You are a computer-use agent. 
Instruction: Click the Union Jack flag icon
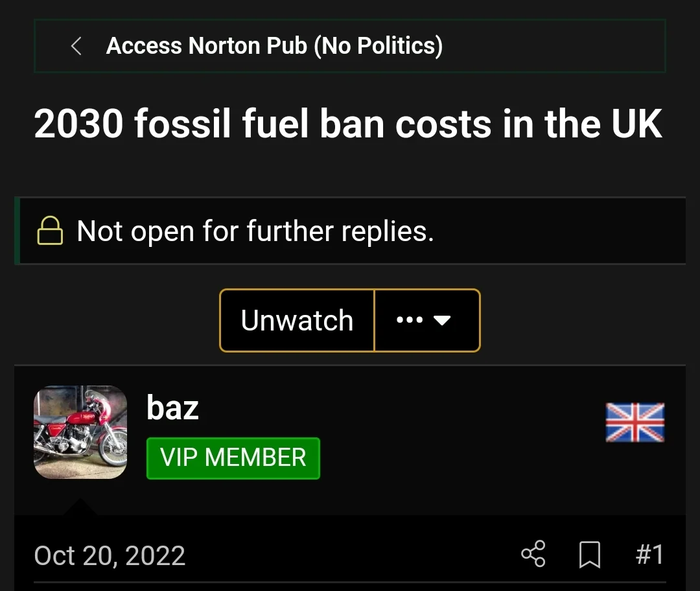click(635, 422)
